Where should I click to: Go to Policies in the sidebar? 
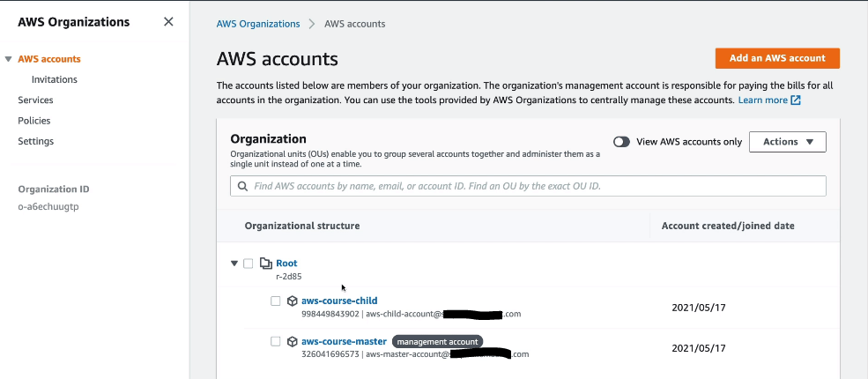coord(34,121)
